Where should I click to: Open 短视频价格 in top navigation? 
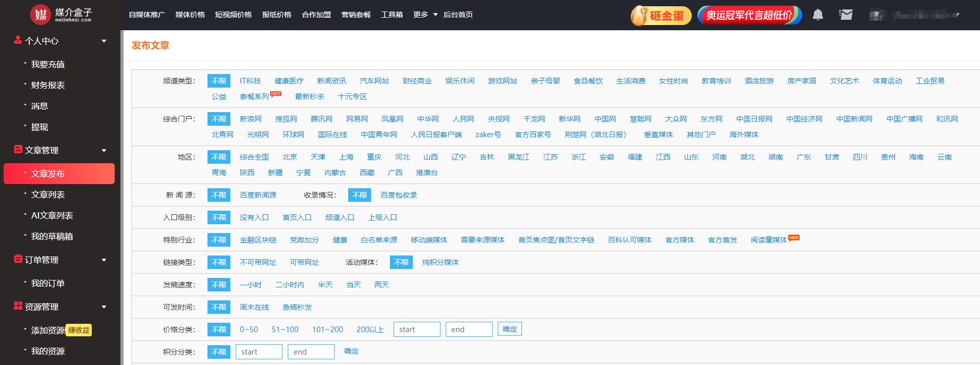(x=233, y=15)
